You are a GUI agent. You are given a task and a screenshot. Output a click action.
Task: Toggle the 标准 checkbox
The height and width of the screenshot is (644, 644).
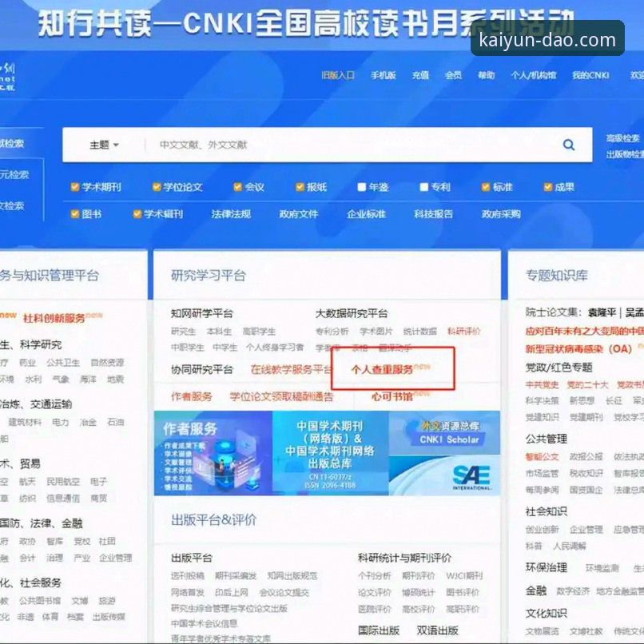[x=486, y=187]
